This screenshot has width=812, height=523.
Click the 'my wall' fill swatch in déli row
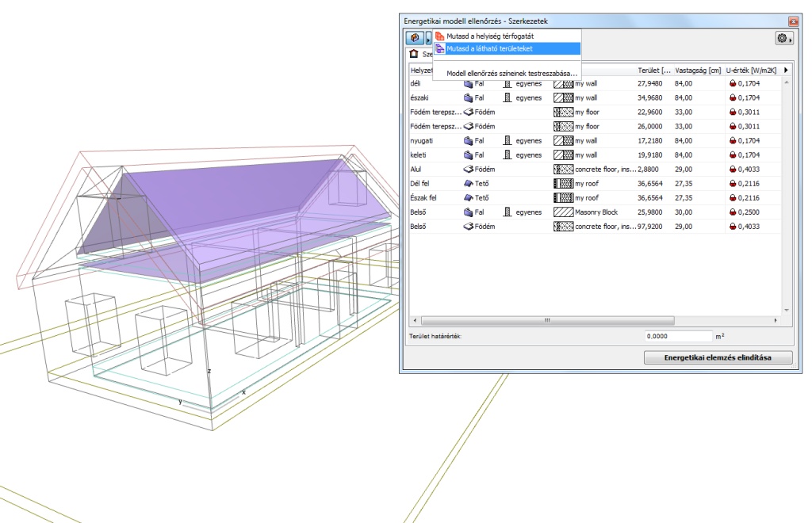click(x=564, y=83)
